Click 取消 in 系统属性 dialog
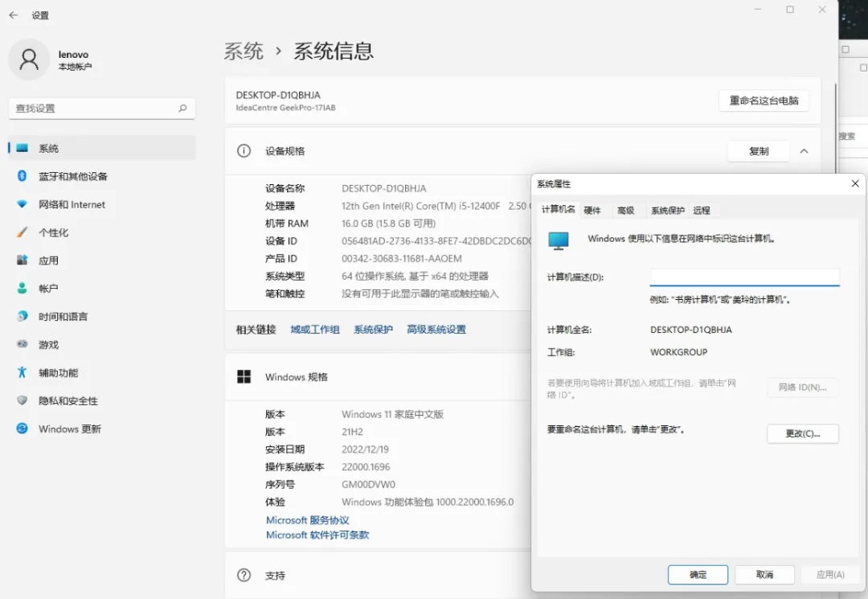 764,575
